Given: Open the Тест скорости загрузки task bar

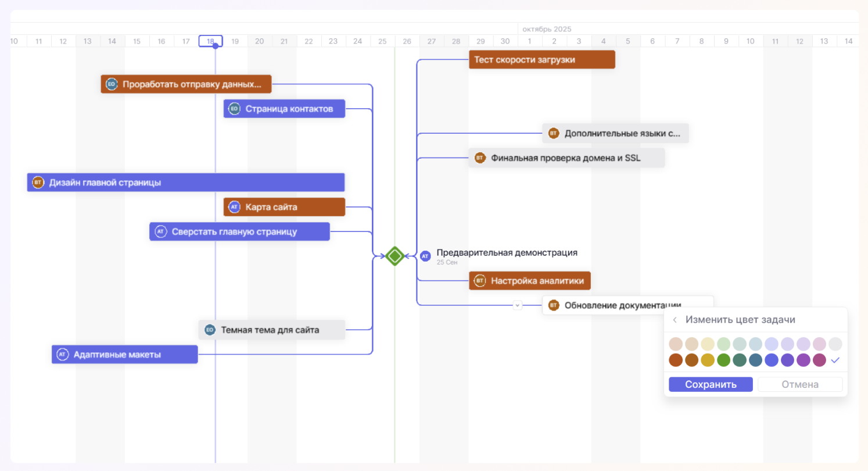Looking at the screenshot, I should [541, 59].
